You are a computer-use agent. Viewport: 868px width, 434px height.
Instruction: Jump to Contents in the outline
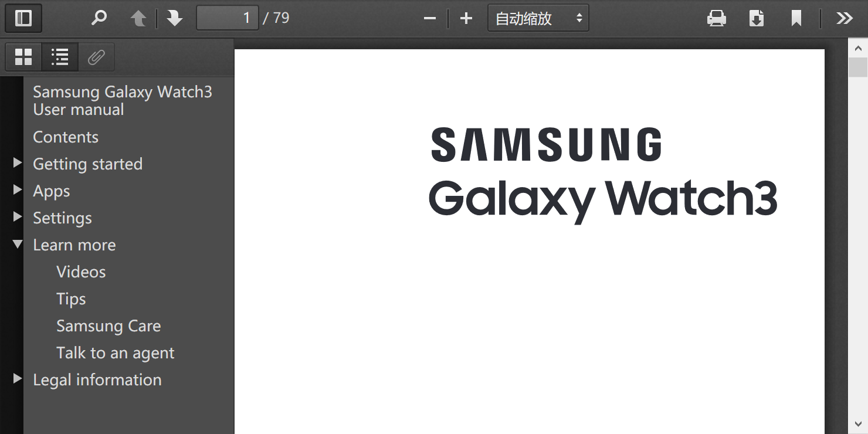[66, 137]
